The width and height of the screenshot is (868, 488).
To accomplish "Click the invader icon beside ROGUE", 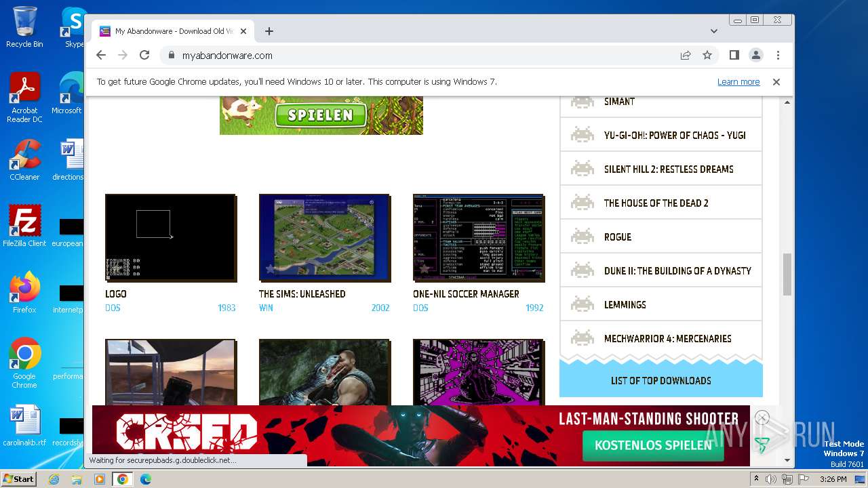I will click(582, 237).
